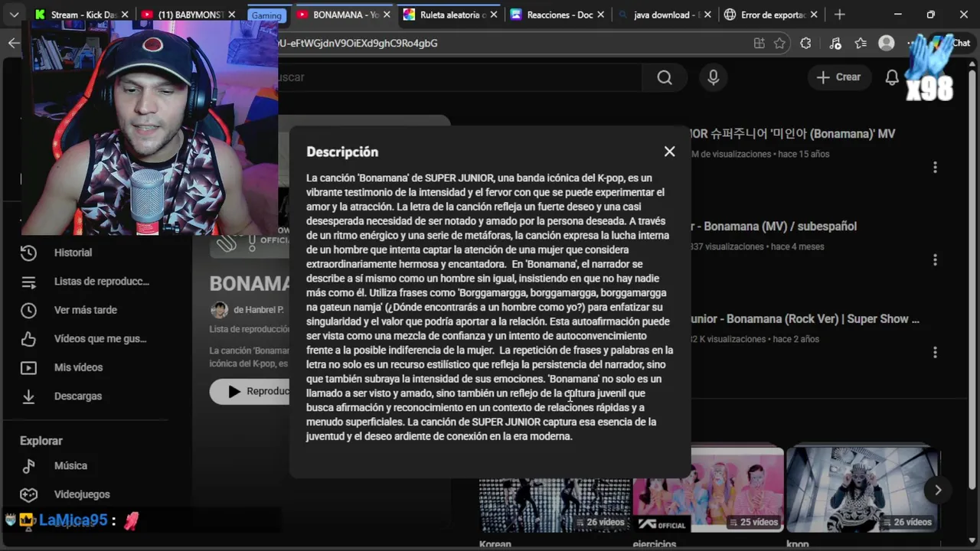Click the Gaming tab group label

click(266, 15)
